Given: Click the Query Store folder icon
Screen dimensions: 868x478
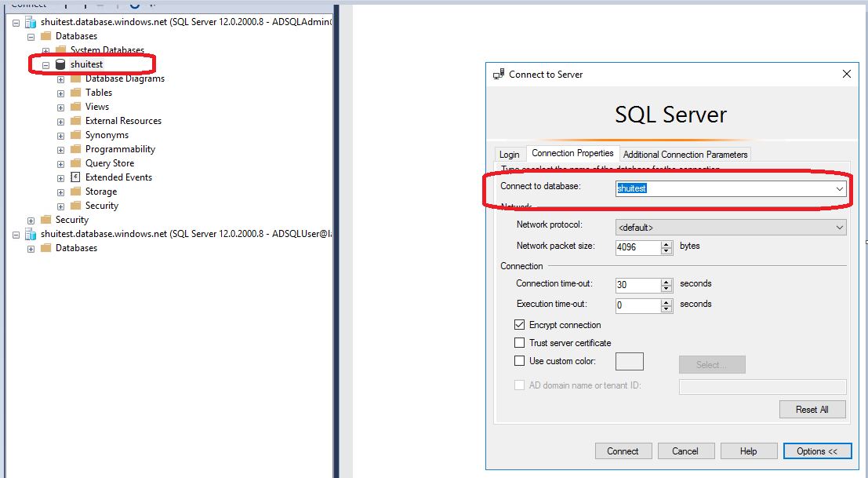Looking at the screenshot, I should (x=75, y=163).
